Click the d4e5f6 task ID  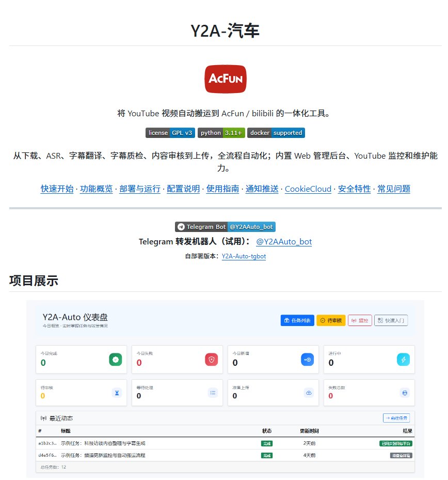tap(47, 455)
